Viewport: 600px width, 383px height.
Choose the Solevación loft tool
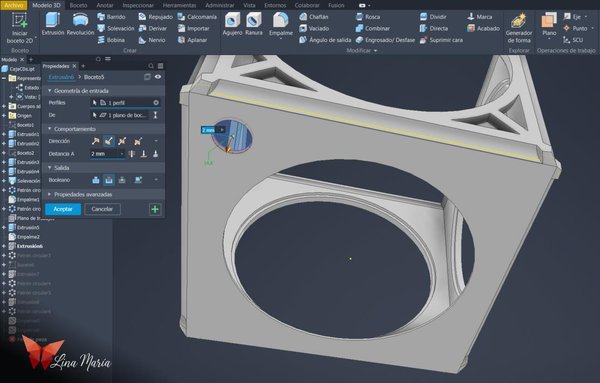click(x=116, y=28)
